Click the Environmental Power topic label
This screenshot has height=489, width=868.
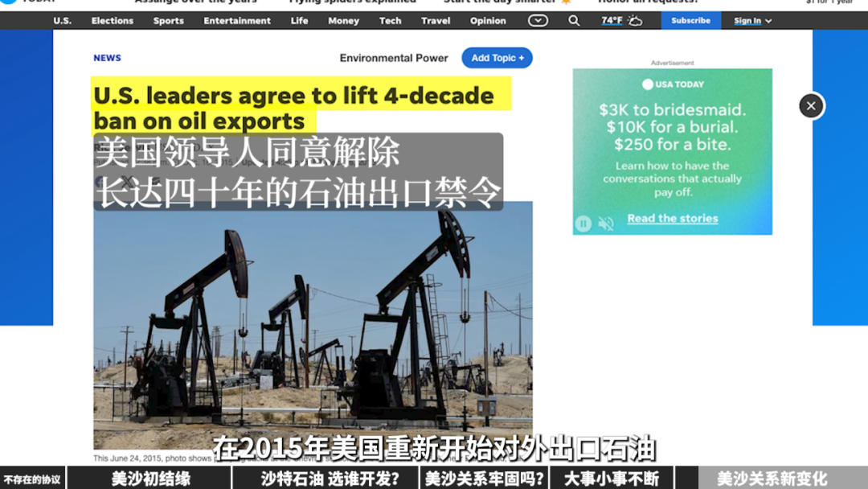[x=394, y=58]
